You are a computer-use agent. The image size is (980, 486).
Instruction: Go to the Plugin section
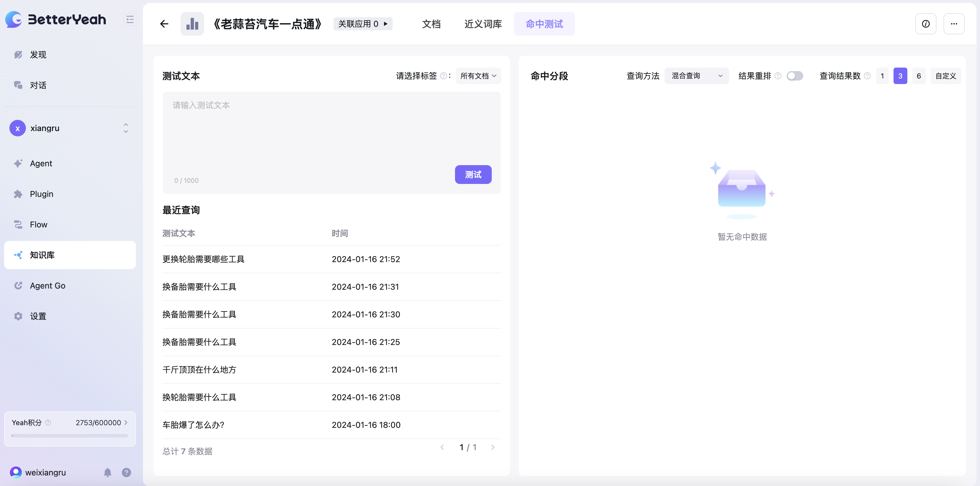pos(70,194)
